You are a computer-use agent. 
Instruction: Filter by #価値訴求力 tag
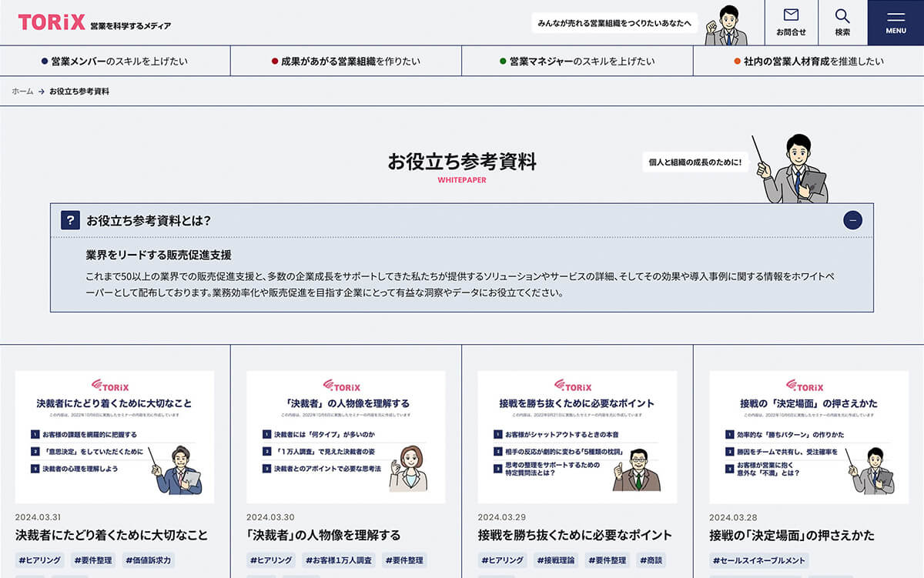(x=149, y=560)
